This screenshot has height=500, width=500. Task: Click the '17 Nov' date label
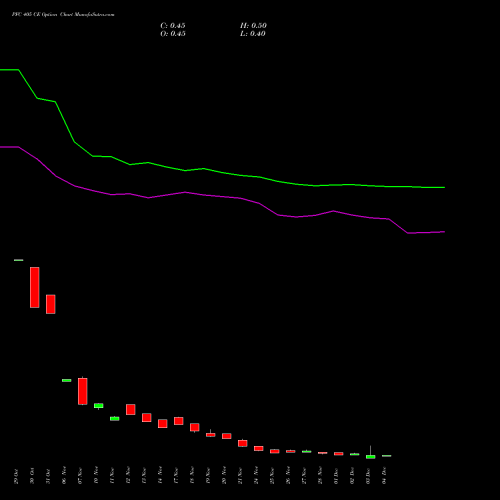point(176,476)
